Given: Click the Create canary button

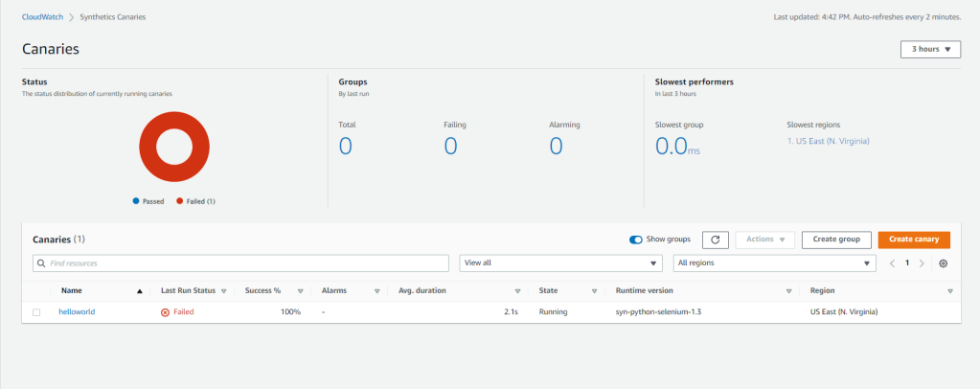Looking at the screenshot, I should pos(914,240).
